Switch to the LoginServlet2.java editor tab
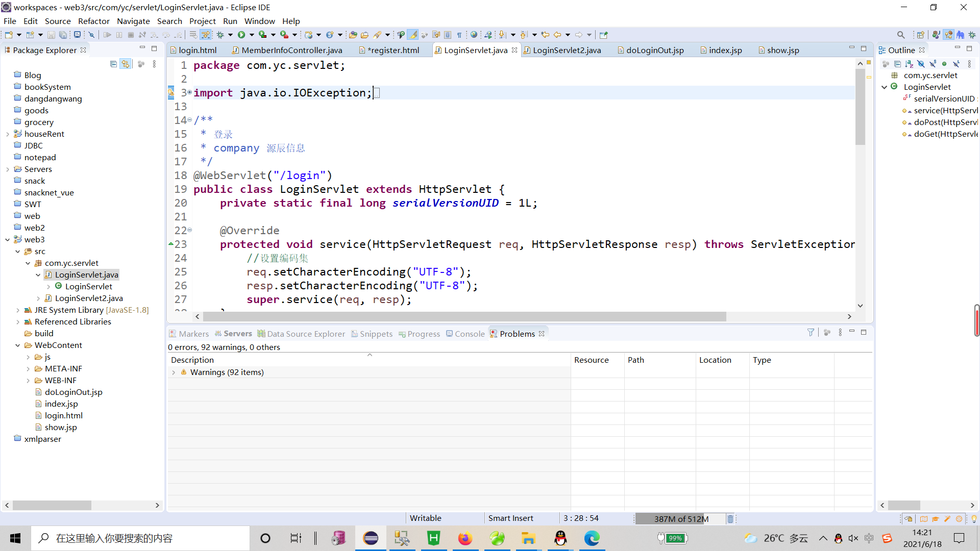The image size is (980, 551). coord(567,50)
